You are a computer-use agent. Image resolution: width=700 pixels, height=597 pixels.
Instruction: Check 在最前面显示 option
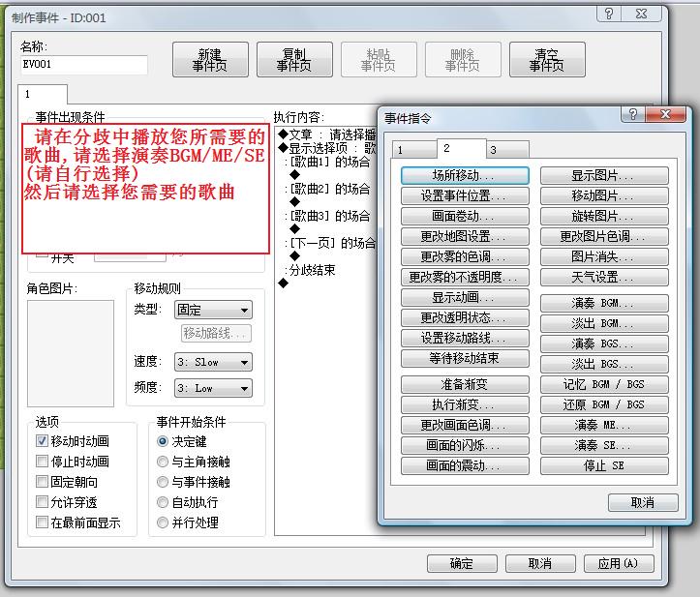(x=42, y=522)
